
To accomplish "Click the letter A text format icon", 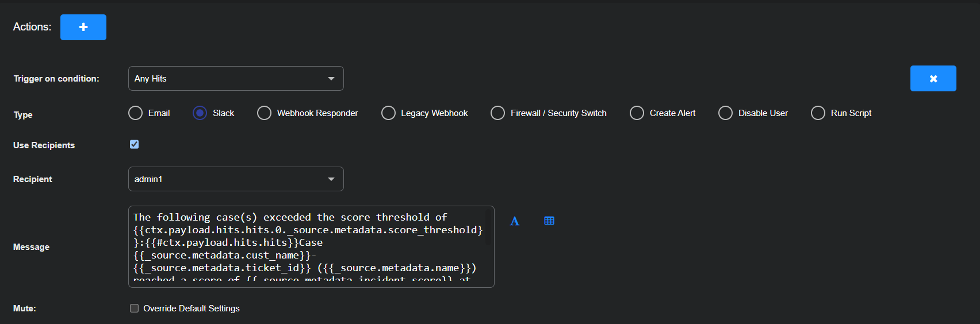I will click(x=515, y=221).
